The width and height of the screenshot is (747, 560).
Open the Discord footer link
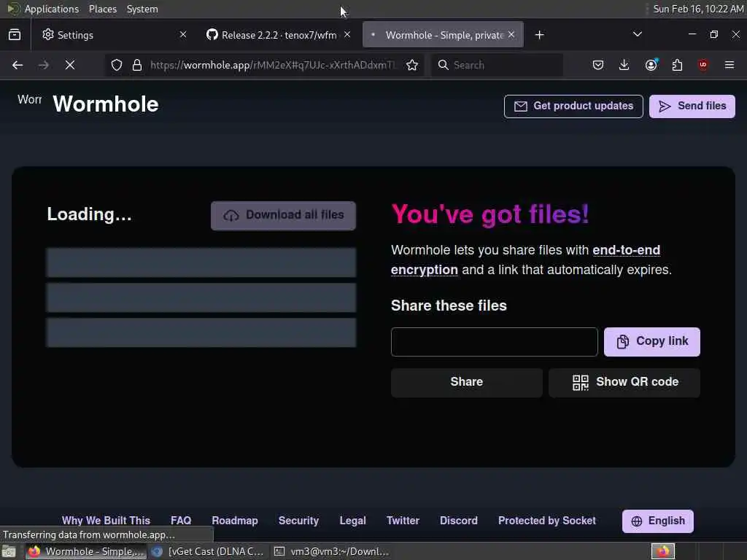[x=459, y=521]
